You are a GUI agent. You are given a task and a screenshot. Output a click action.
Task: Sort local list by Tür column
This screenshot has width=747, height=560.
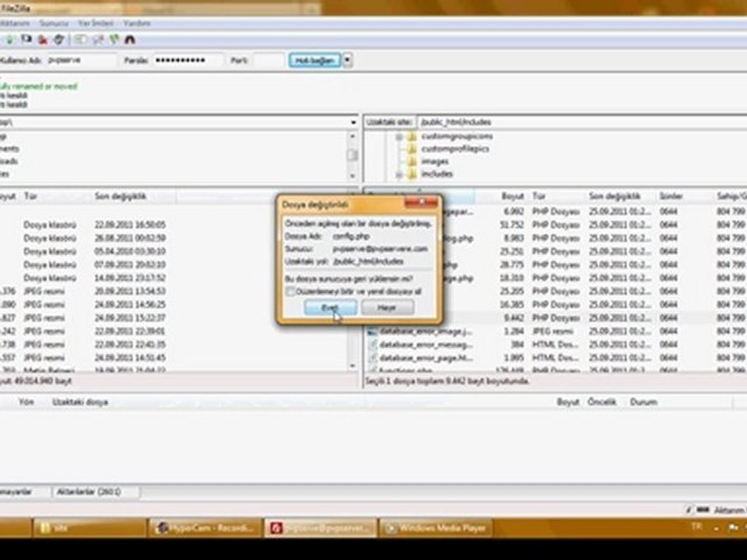pyautogui.click(x=30, y=196)
